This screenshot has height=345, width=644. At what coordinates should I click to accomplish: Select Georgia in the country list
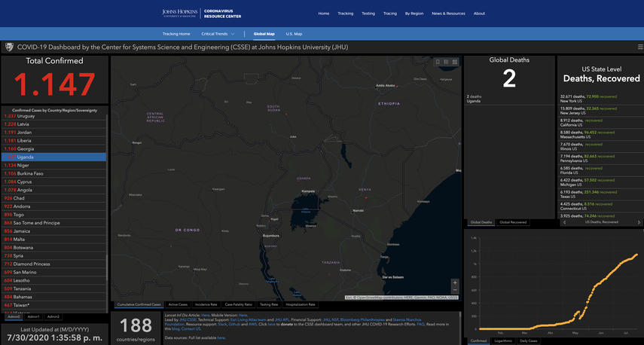pyautogui.click(x=53, y=148)
